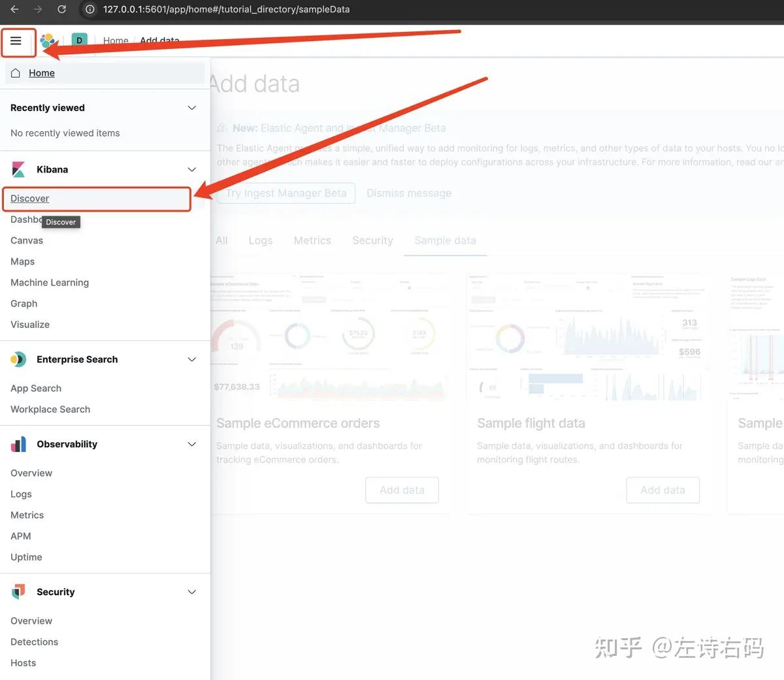Open Metrics under Observability
Image resolution: width=784 pixels, height=680 pixels.
click(x=27, y=515)
